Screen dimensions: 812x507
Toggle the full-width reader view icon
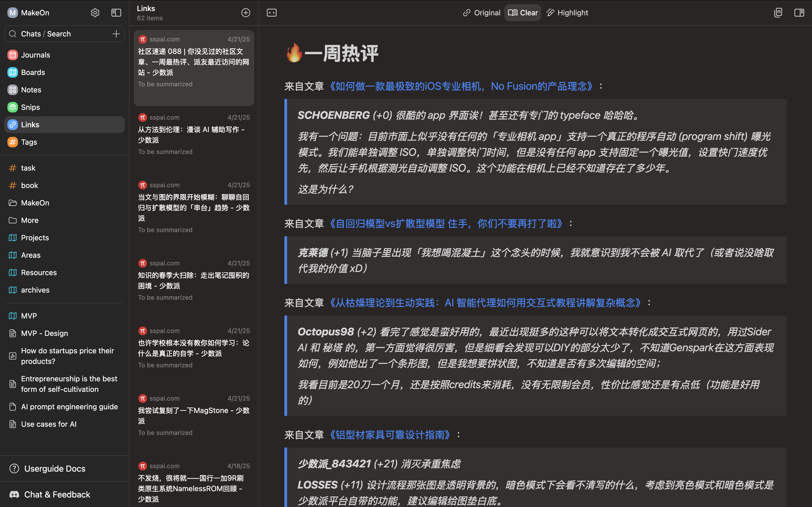pos(271,13)
